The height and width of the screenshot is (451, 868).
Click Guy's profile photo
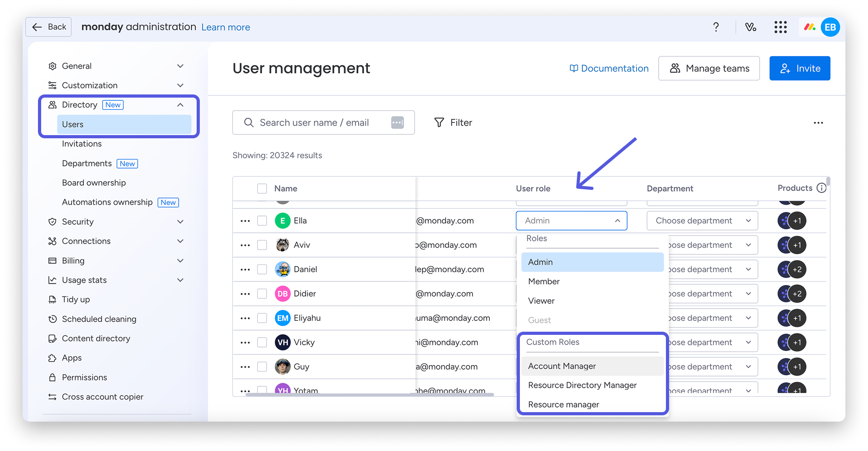tap(283, 366)
